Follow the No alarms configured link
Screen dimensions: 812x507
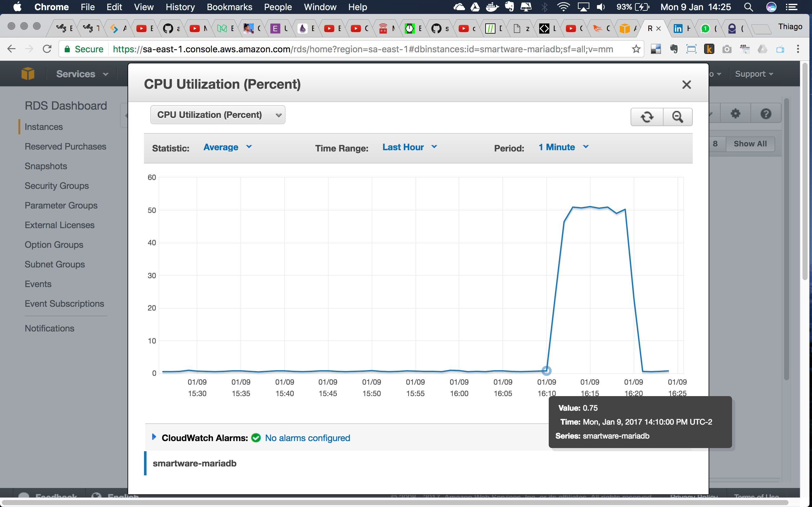coord(307,438)
